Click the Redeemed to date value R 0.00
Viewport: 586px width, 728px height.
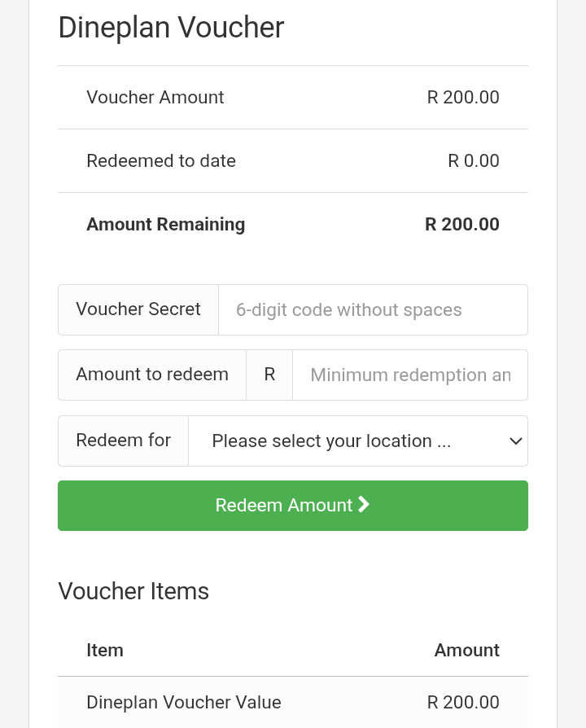[473, 160]
